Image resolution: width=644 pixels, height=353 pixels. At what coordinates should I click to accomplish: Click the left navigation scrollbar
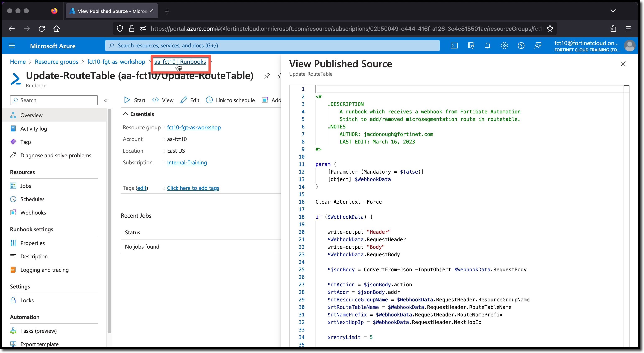pos(109,221)
